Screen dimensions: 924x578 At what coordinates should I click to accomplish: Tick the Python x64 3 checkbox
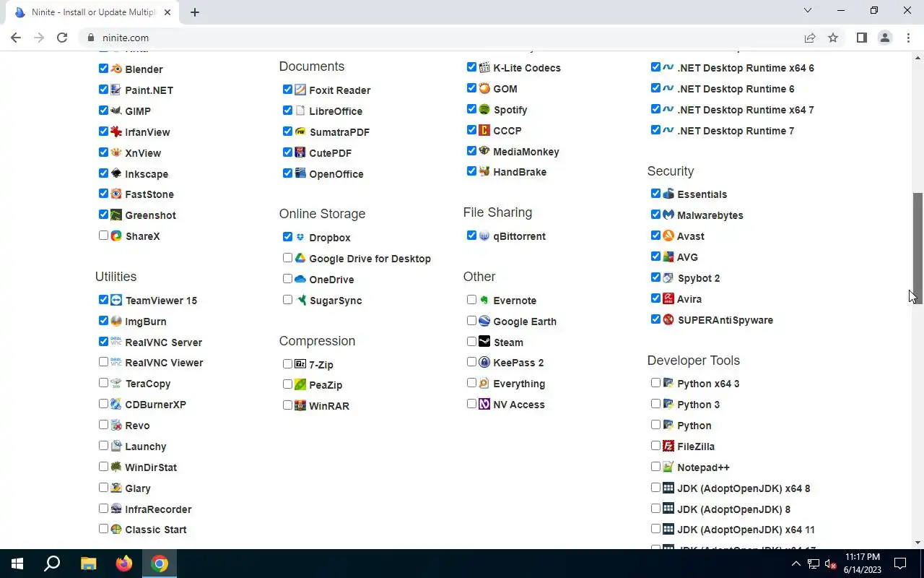tap(655, 383)
